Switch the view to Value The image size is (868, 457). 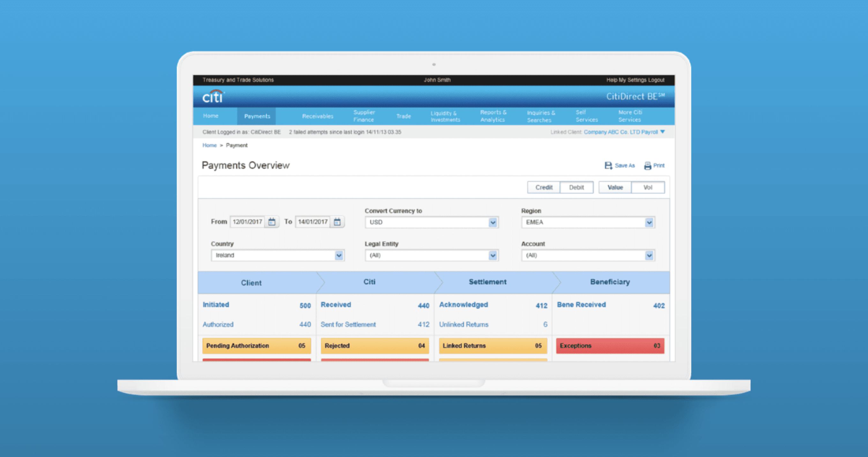615,187
